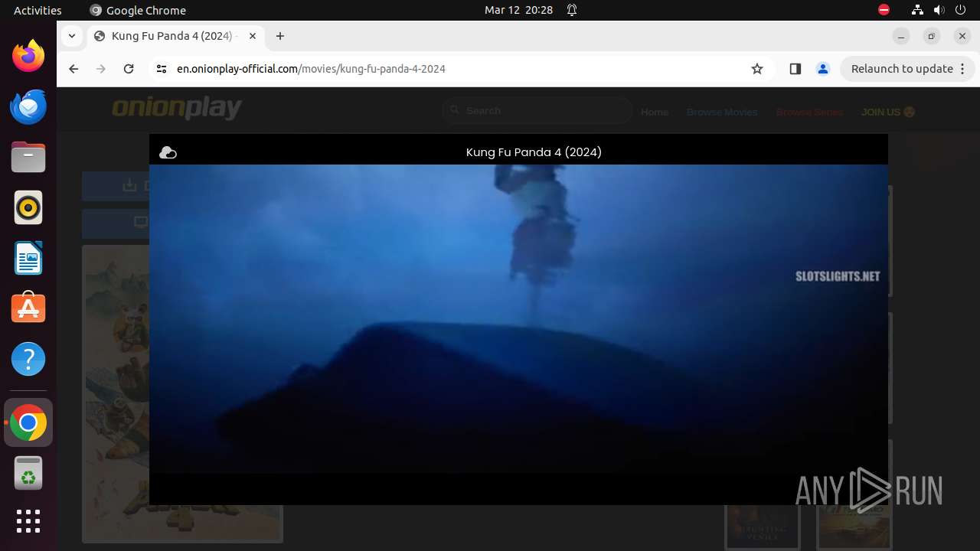Click the site Search field
Image resolution: width=980 pixels, height=551 pixels.
click(x=538, y=111)
